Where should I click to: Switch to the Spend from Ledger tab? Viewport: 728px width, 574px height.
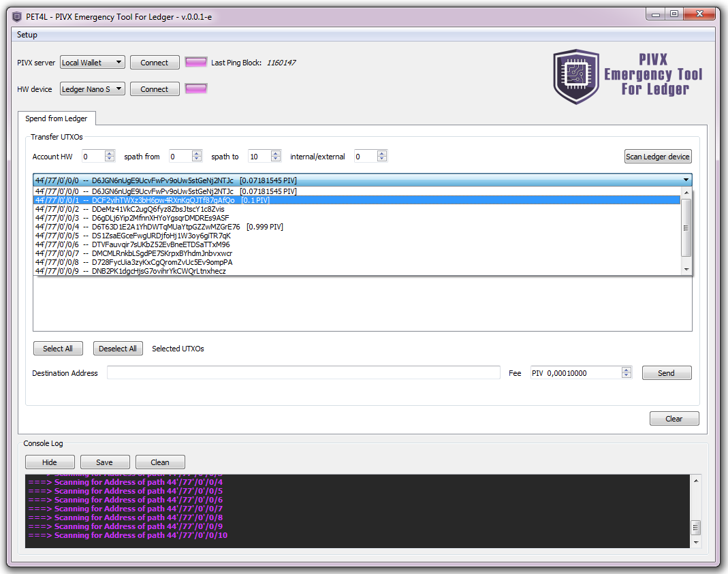click(56, 118)
